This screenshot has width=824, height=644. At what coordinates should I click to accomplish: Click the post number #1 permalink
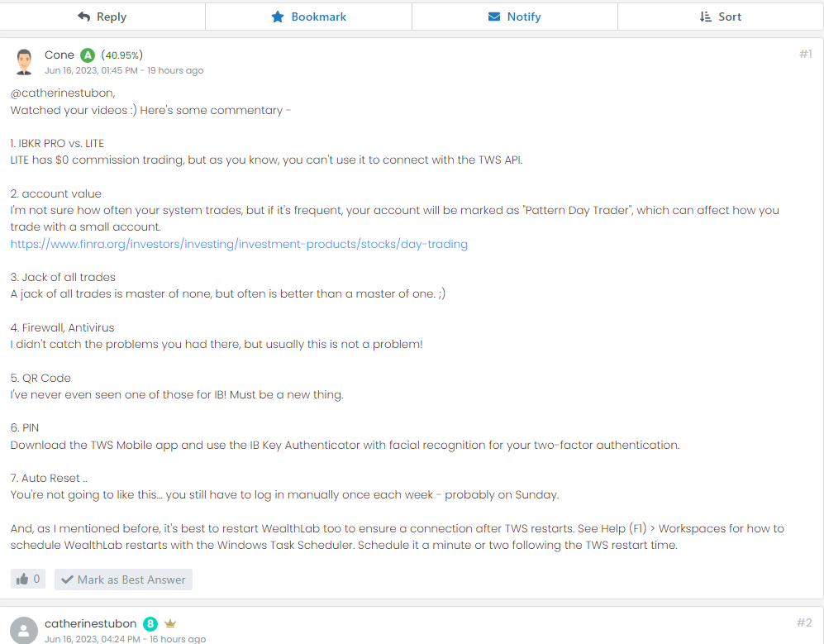pyautogui.click(x=805, y=55)
